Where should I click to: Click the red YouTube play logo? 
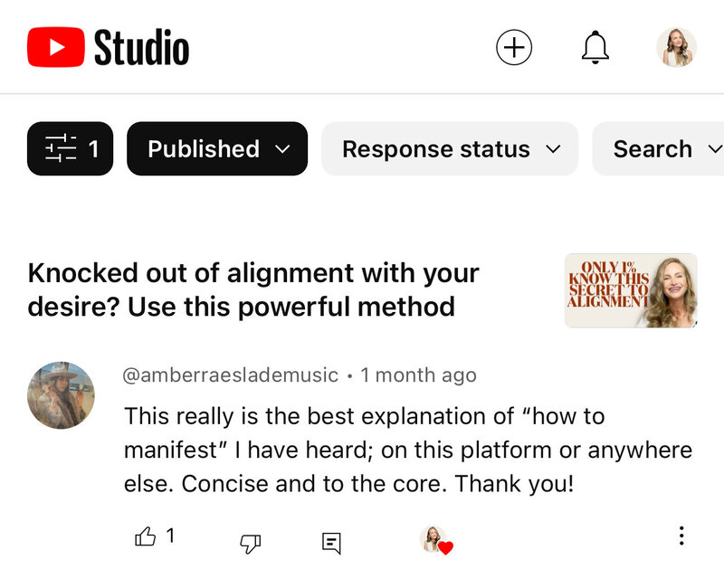click(55, 47)
